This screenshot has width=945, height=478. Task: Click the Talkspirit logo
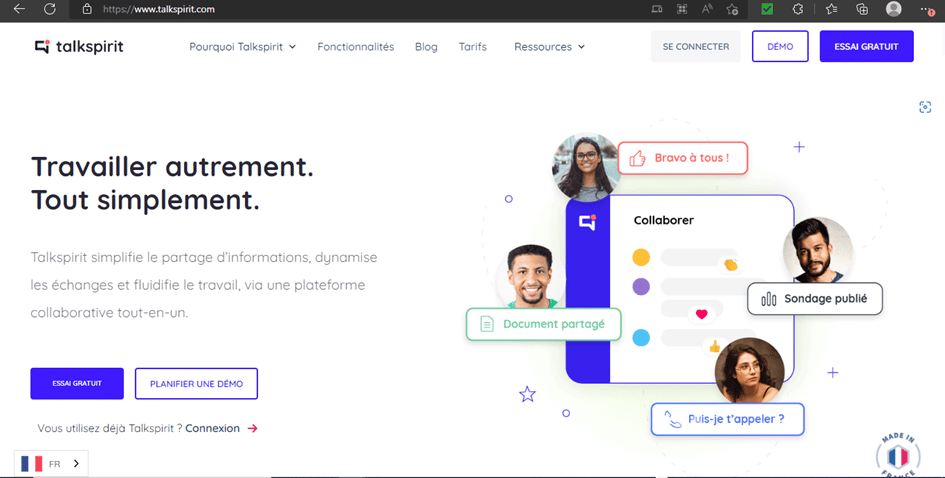(79, 47)
